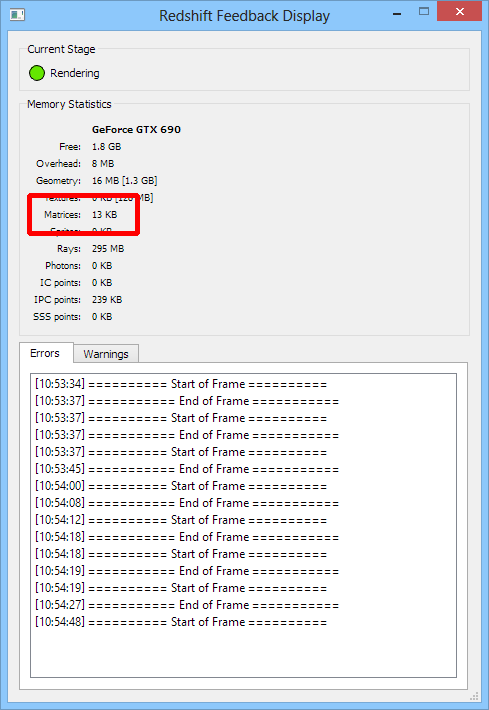Click the window resize grip at bottom corner

pos(474,696)
